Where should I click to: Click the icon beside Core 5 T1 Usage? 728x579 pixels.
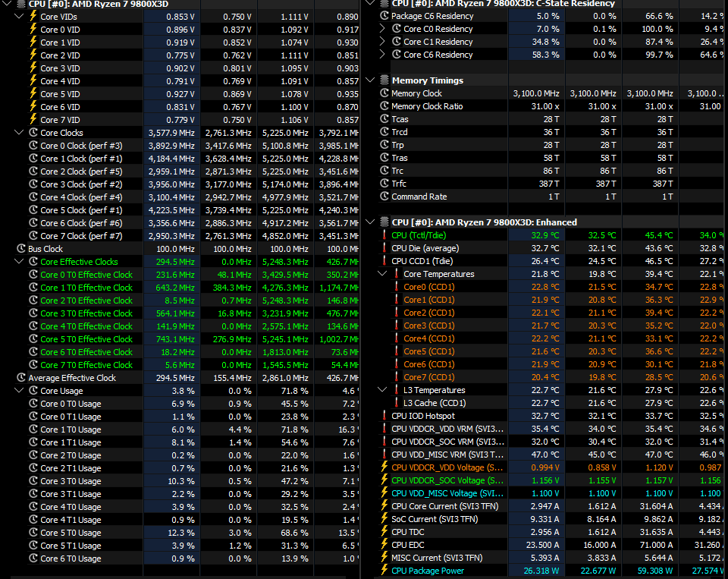(x=33, y=546)
